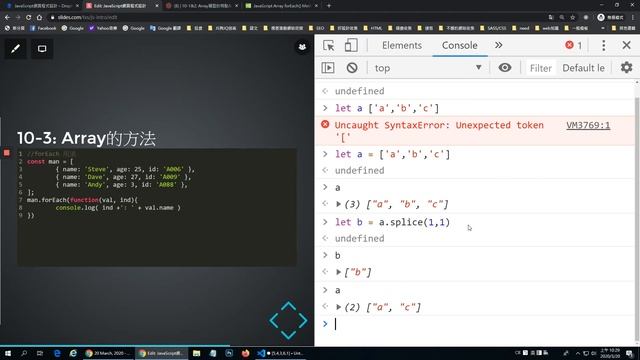Click the pencil edit icon on slide
This screenshot has height=360, width=640.
point(15,49)
